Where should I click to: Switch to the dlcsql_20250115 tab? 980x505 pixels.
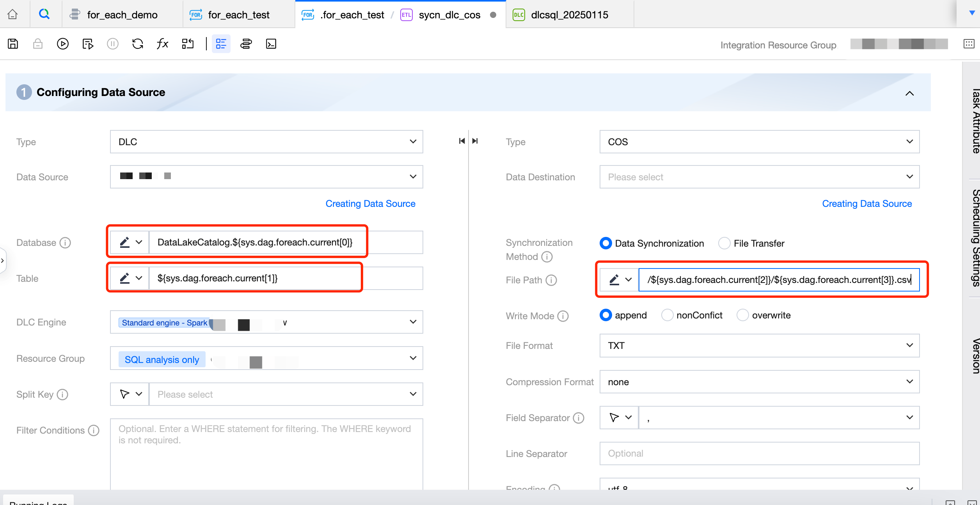[569, 15]
